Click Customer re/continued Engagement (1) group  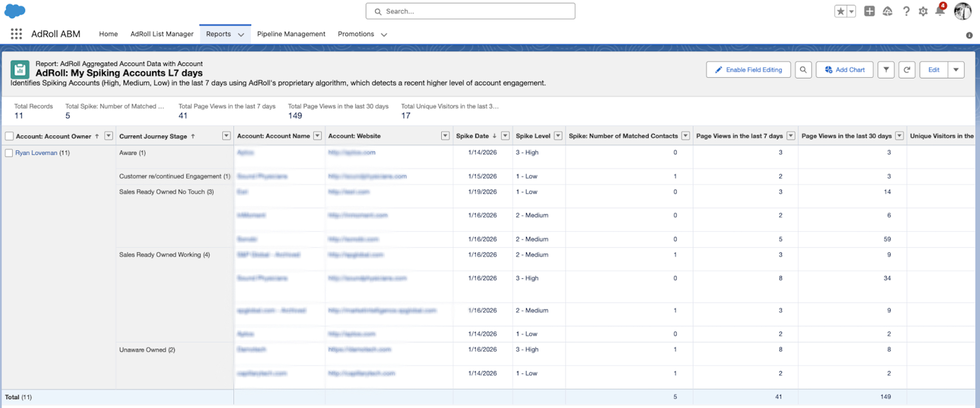pyautogui.click(x=175, y=177)
